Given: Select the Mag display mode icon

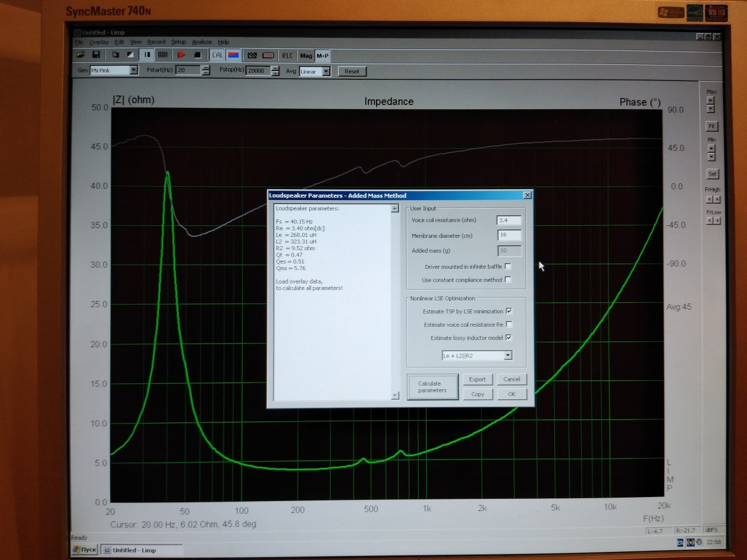Looking at the screenshot, I should click(306, 56).
